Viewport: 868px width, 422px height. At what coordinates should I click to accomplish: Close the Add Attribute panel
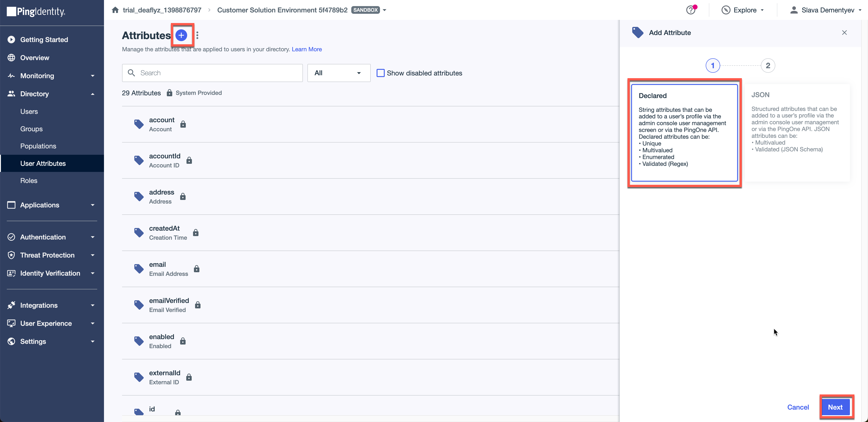coord(844,33)
